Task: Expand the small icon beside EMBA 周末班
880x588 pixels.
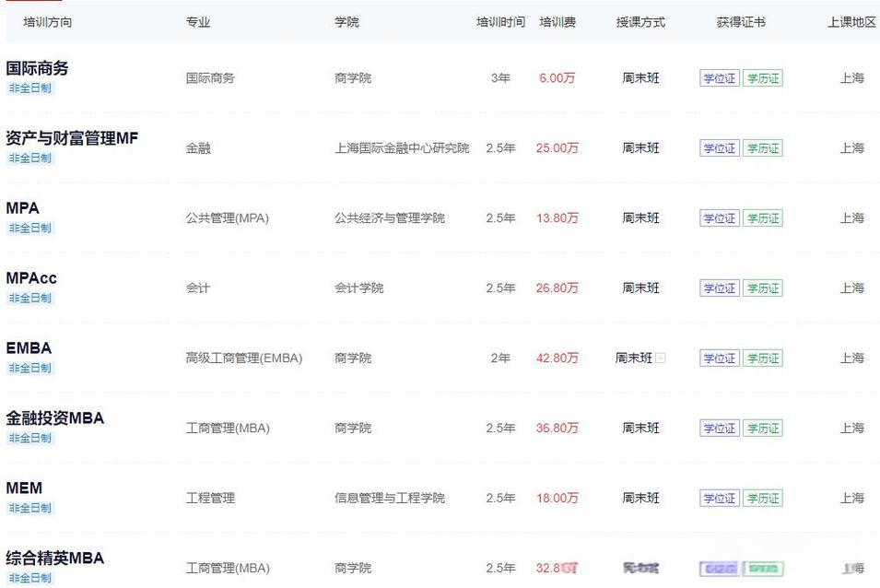Action: pos(662,358)
